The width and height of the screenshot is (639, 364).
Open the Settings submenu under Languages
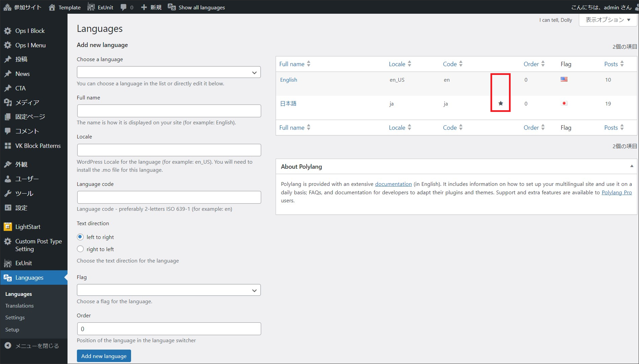[15, 317]
